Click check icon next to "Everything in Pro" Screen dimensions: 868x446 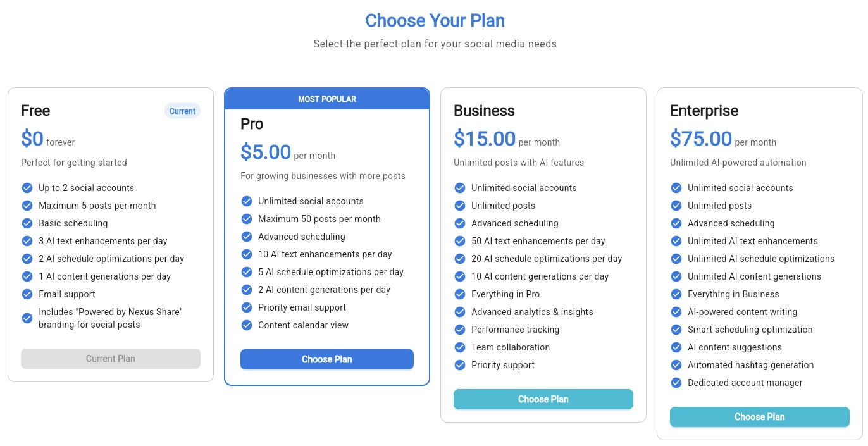click(460, 294)
